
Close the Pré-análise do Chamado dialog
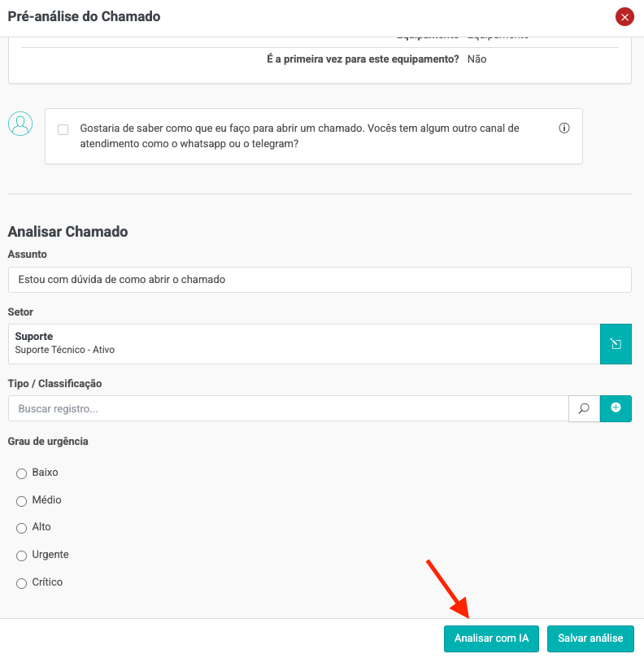(624, 17)
